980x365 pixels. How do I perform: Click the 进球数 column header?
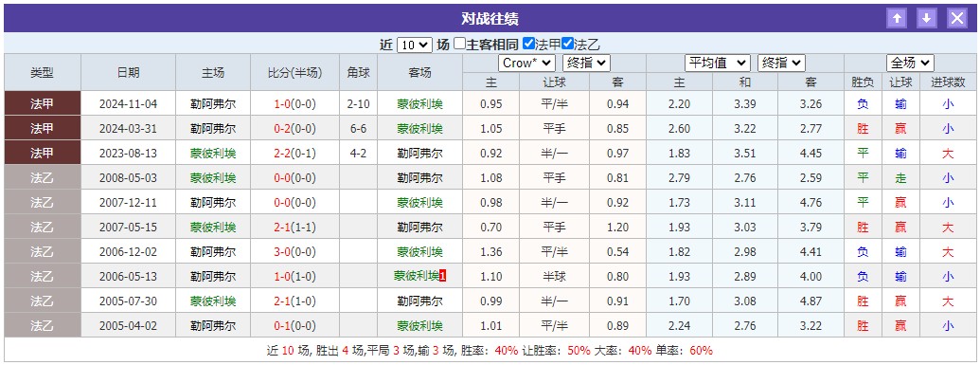click(x=948, y=82)
